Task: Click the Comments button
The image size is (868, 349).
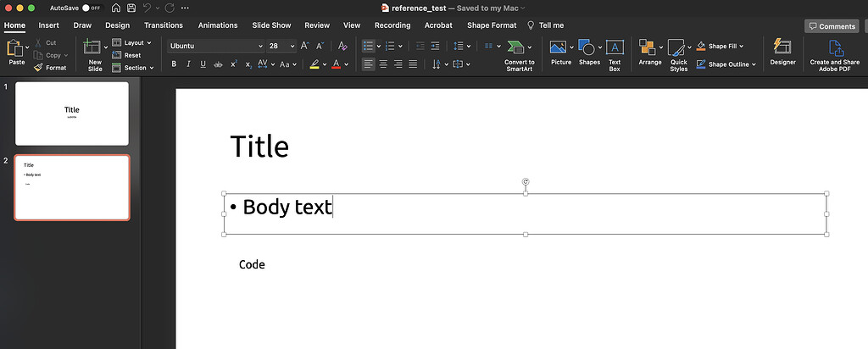Action: [832, 26]
